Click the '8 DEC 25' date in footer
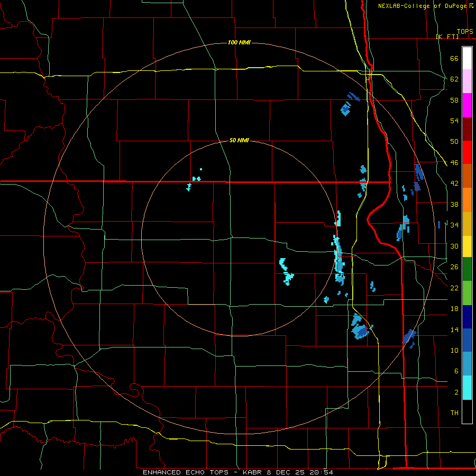476x476 pixels. tap(286, 472)
